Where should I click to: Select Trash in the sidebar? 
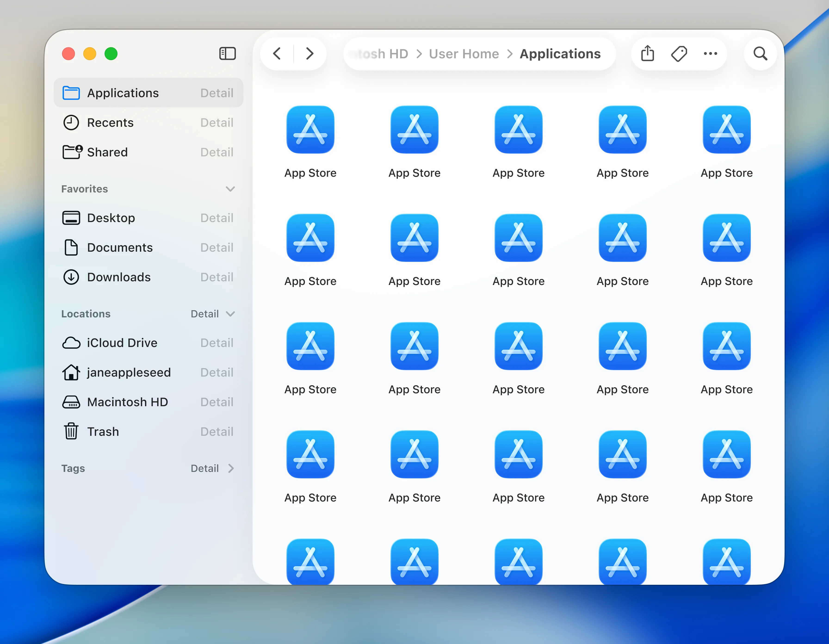click(x=103, y=432)
